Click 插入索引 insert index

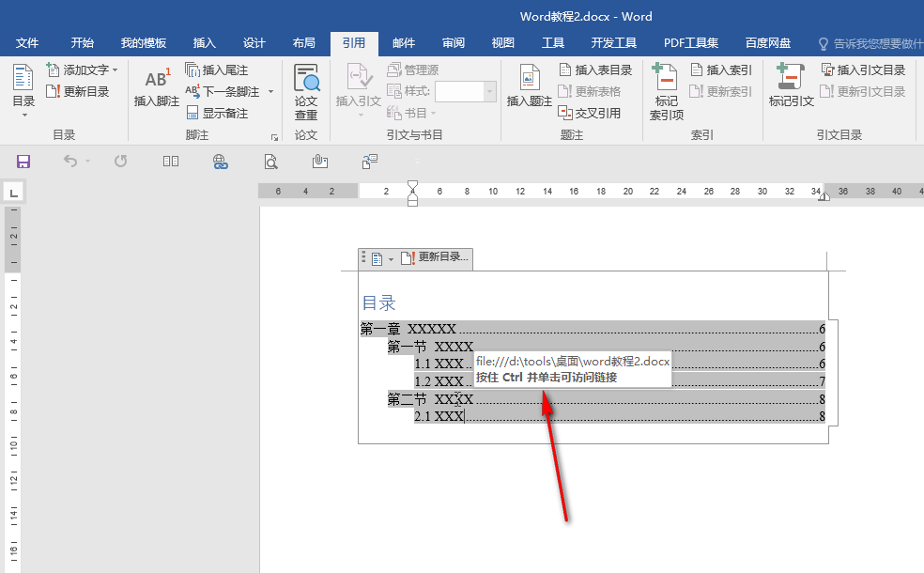pyautogui.click(x=721, y=70)
